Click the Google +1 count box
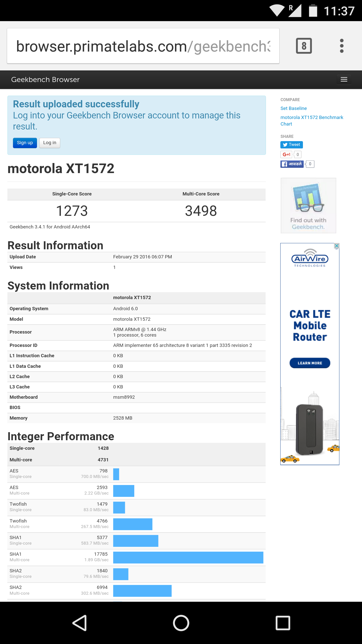This screenshot has width=362, height=644. (x=298, y=154)
